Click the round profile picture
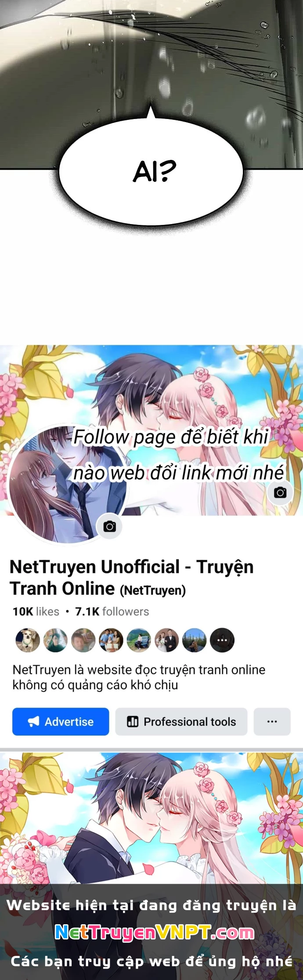Screen dimensions: 303x980 point(66,484)
